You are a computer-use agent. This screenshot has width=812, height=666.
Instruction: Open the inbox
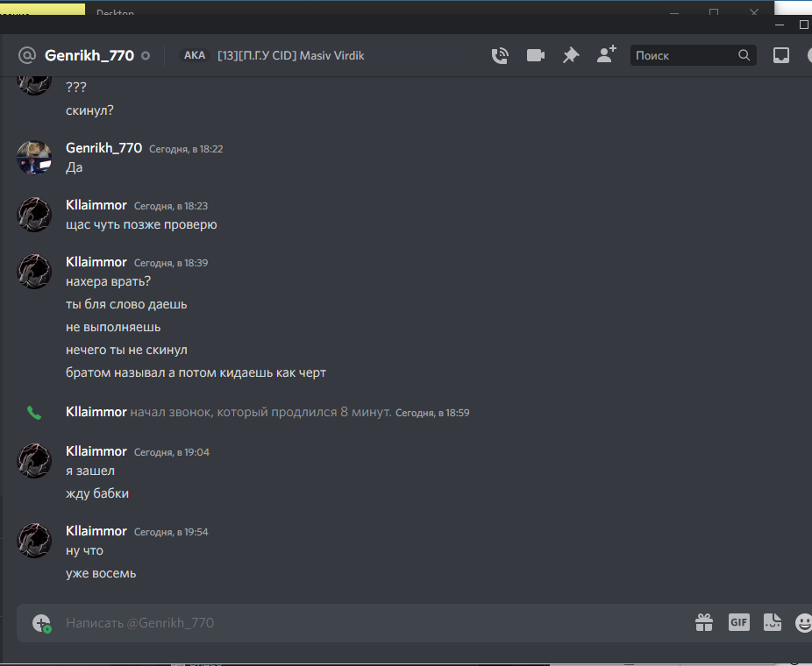781,55
